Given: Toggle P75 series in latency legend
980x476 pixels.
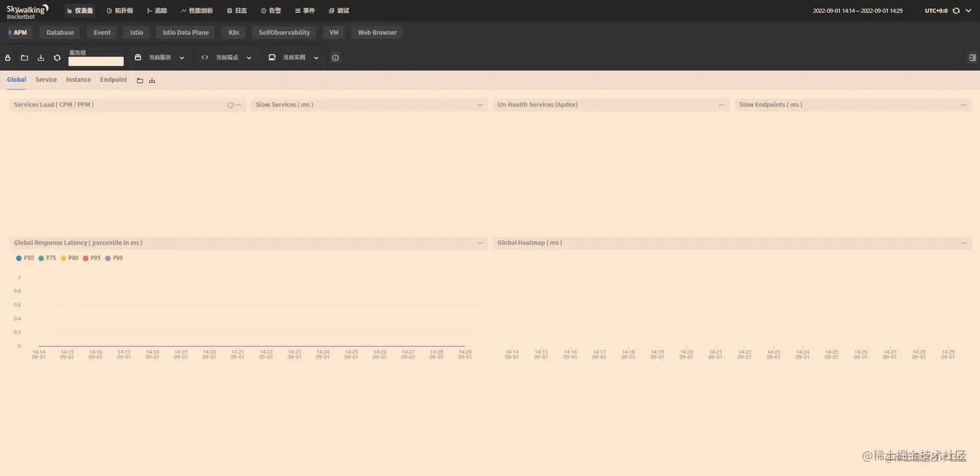Looking at the screenshot, I should tap(47, 258).
